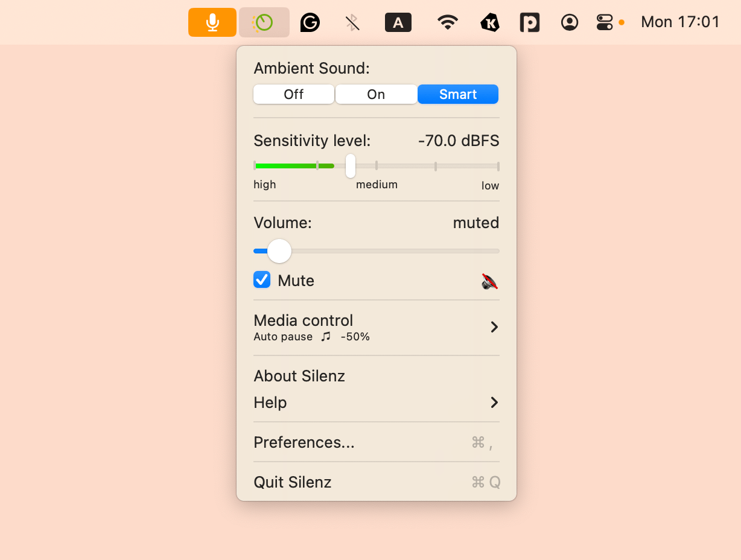Uncheck the Mute checkbox
The width and height of the screenshot is (741, 560).
click(262, 280)
